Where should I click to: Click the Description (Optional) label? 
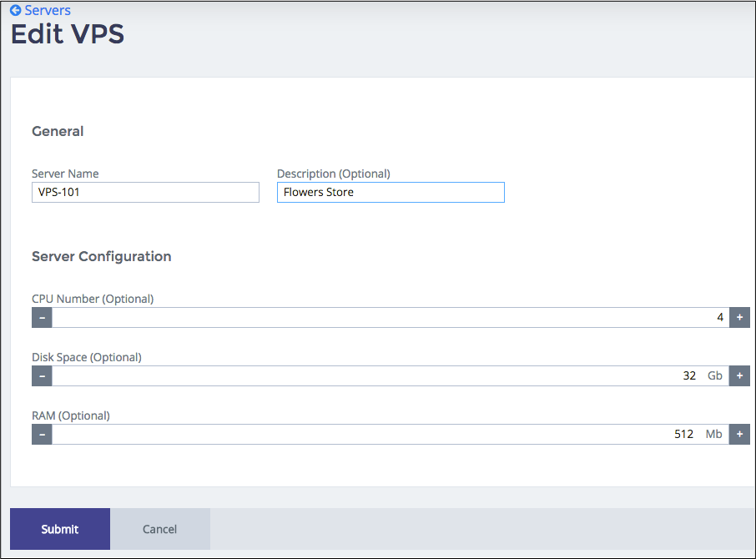333,174
